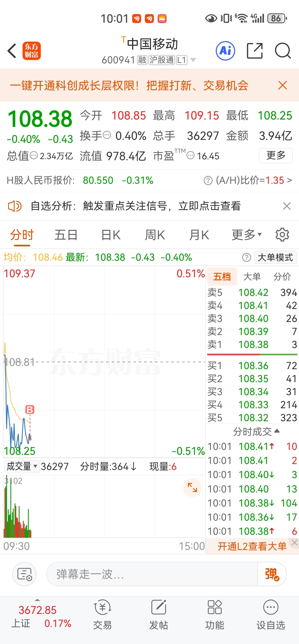This screenshot has width=299, height=644.
Task: Tap the 总值 info bubble icon
Action: pos(34,155)
